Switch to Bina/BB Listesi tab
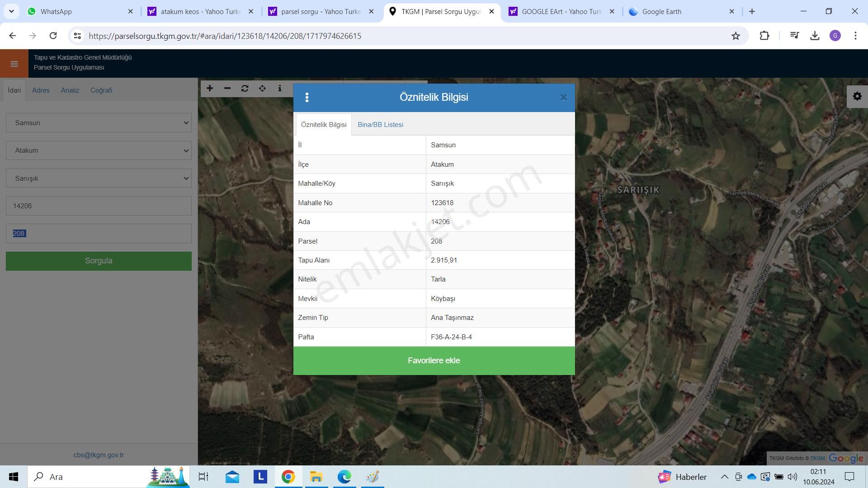Image resolution: width=868 pixels, height=488 pixels. 380,125
